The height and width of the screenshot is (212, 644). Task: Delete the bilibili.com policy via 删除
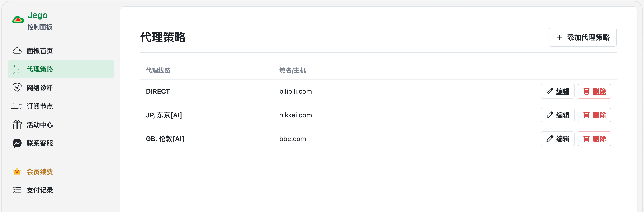(x=594, y=91)
